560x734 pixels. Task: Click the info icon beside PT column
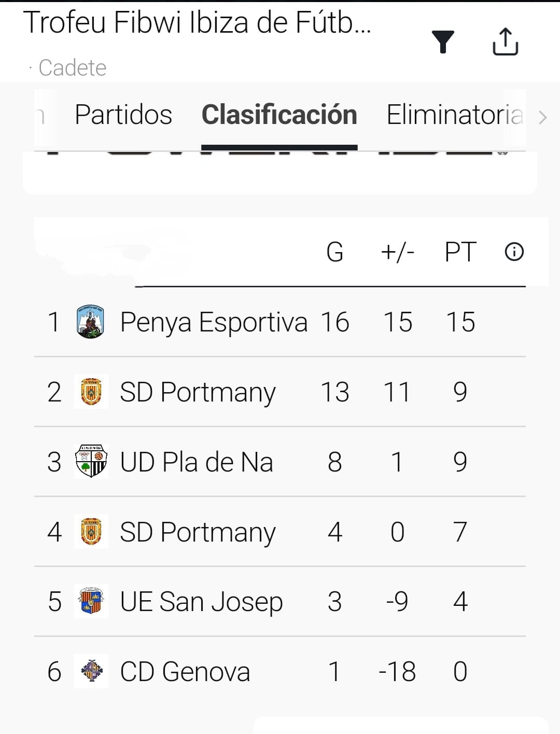coord(514,252)
